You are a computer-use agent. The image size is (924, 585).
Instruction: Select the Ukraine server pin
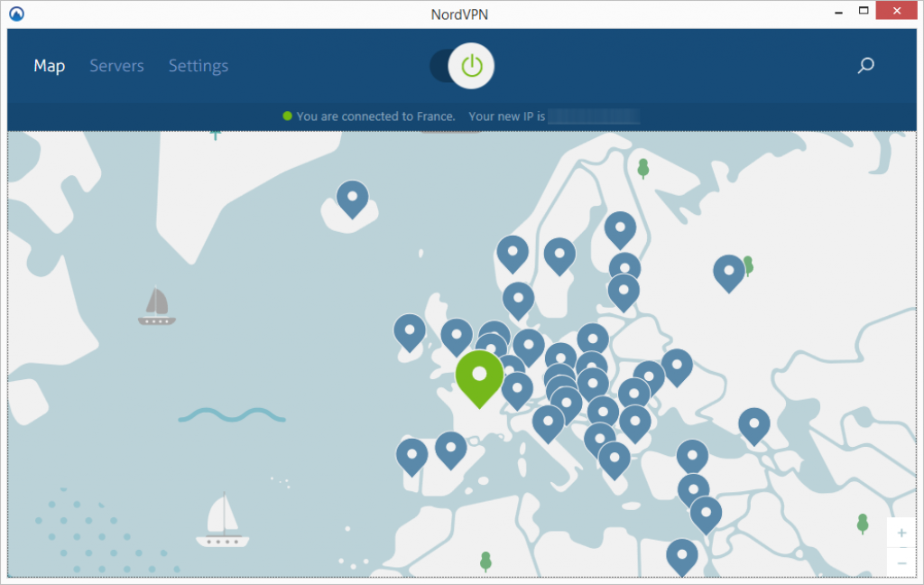point(677,368)
